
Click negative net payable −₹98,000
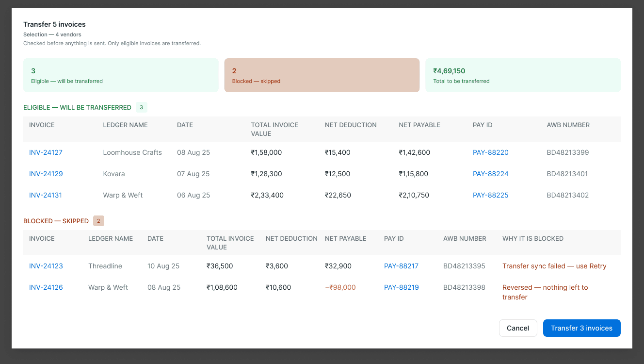340,287
